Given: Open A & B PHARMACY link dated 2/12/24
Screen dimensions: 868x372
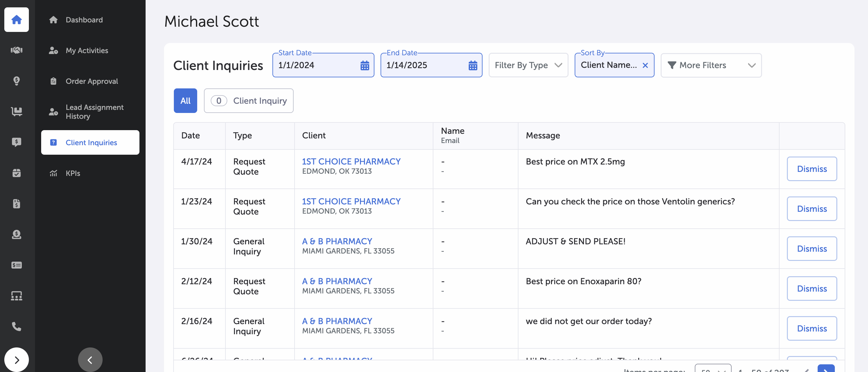Looking at the screenshot, I should coord(337,281).
